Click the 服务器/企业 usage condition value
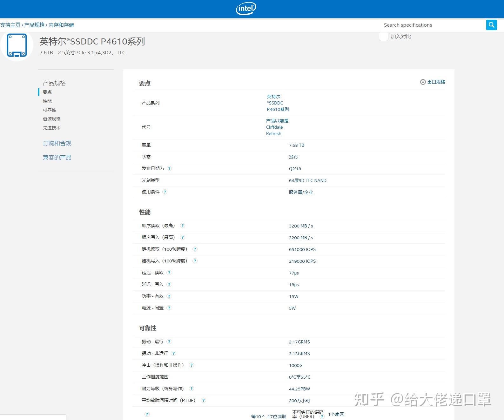The width and height of the screenshot is (504, 420). tap(301, 192)
